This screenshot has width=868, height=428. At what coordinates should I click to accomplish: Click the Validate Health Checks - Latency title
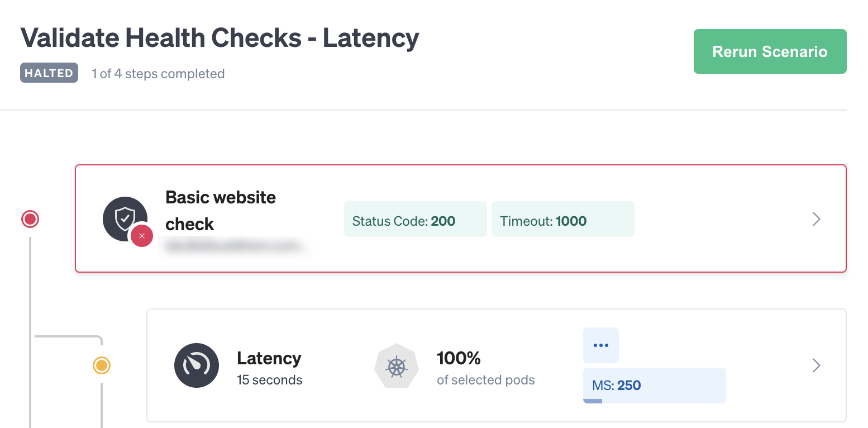(x=220, y=37)
